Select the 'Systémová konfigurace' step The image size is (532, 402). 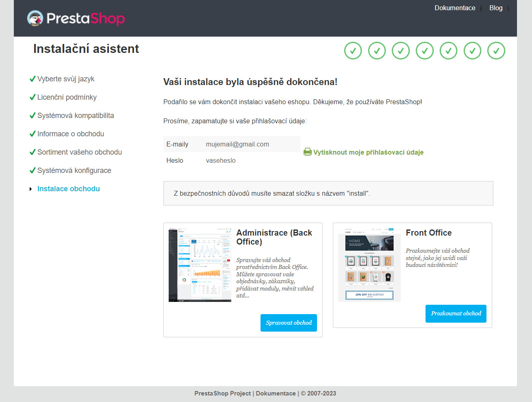pyautogui.click(x=74, y=170)
